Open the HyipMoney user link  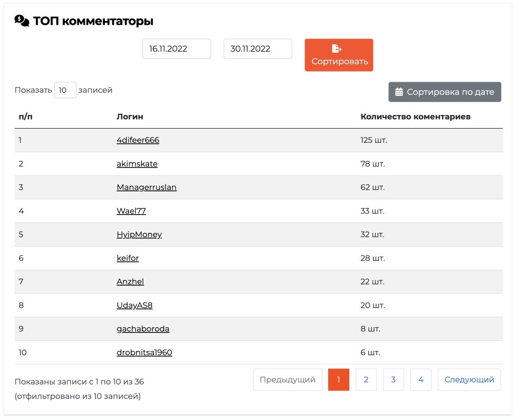click(x=139, y=235)
